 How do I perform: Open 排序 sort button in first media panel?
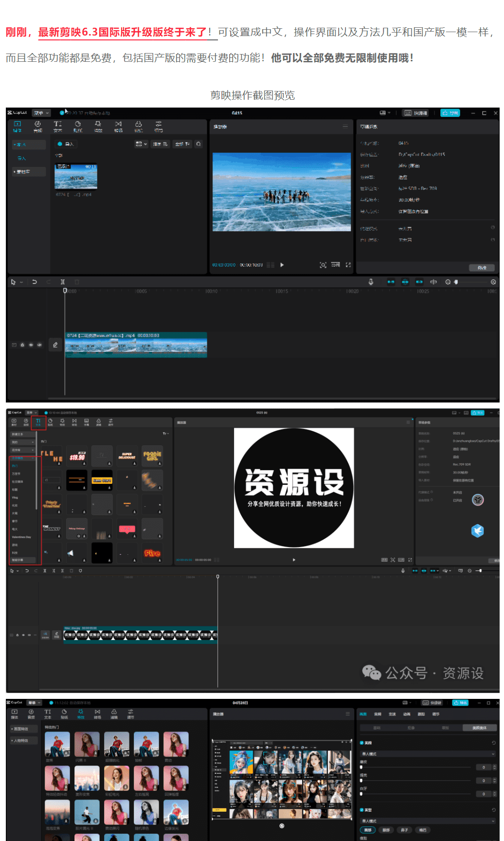pos(160,144)
